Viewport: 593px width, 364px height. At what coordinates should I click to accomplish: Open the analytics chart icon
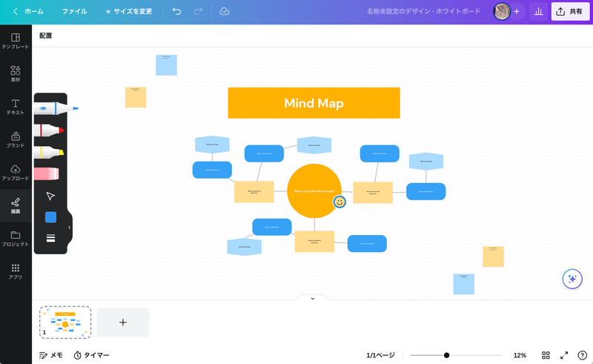[538, 11]
